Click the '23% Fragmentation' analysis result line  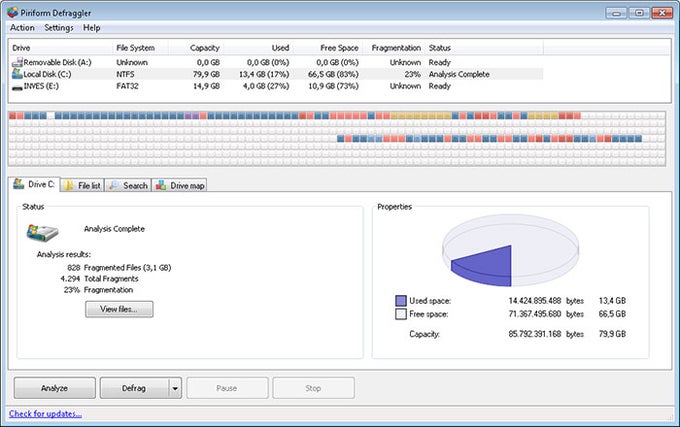98,290
